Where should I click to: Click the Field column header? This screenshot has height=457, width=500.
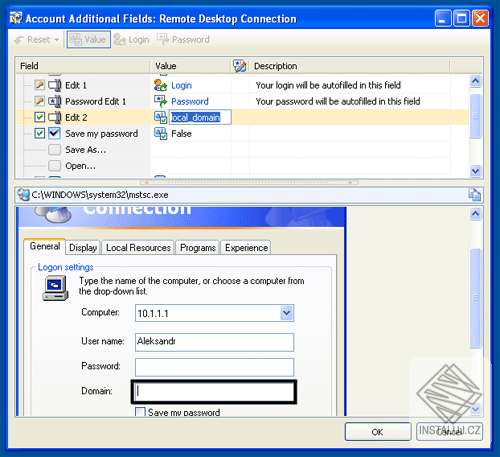[82, 66]
